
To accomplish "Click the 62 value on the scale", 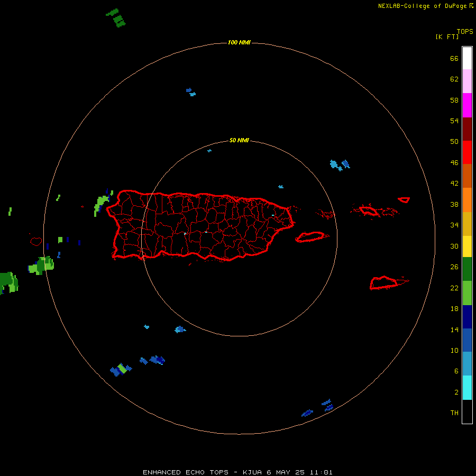I will point(454,79).
